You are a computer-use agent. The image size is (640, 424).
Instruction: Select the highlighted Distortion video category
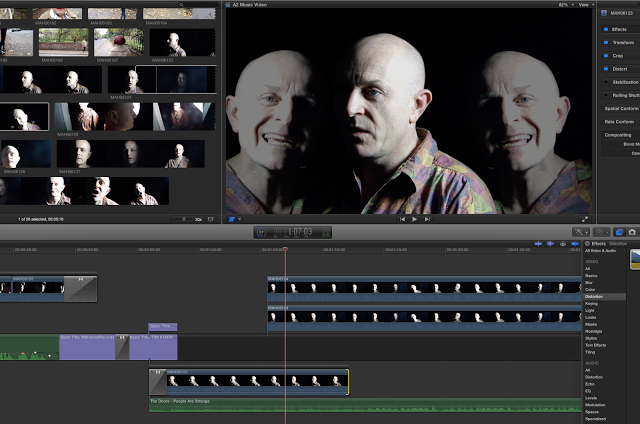pyautogui.click(x=604, y=297)
